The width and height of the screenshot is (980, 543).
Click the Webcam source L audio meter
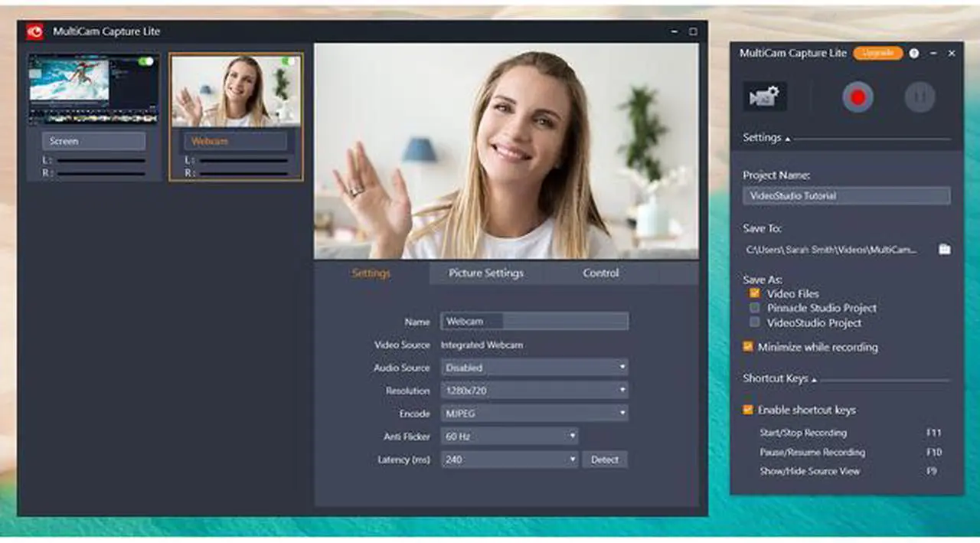click(243, 161)
